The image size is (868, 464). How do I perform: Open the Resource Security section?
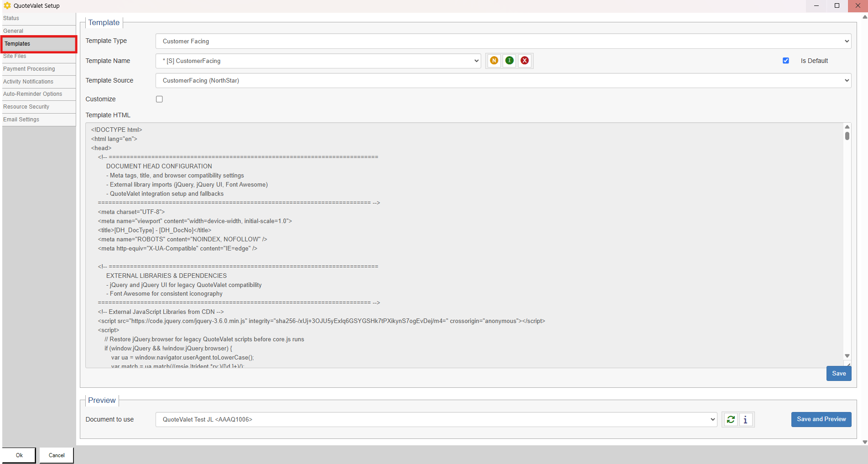tap(39, 107)
